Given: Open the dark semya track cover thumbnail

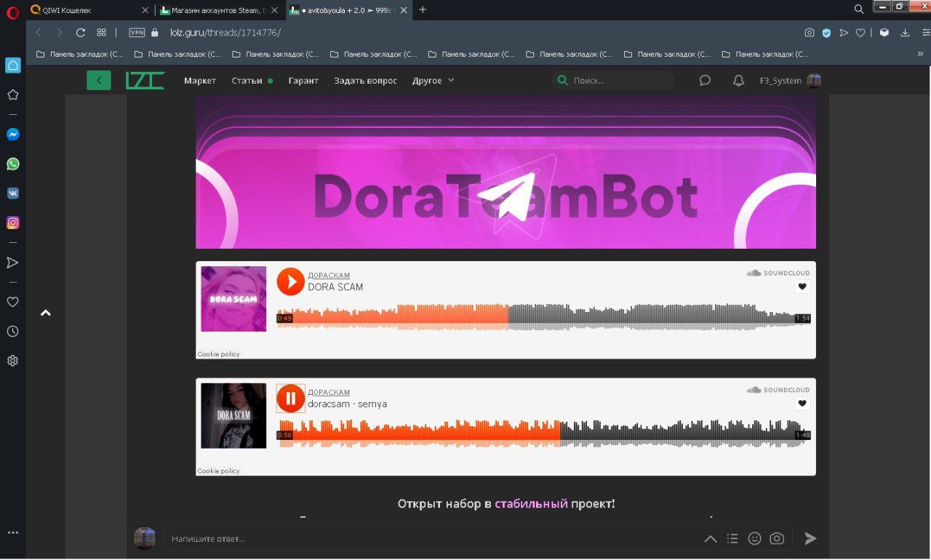Looking at the screenshot, I should (233, 416).
